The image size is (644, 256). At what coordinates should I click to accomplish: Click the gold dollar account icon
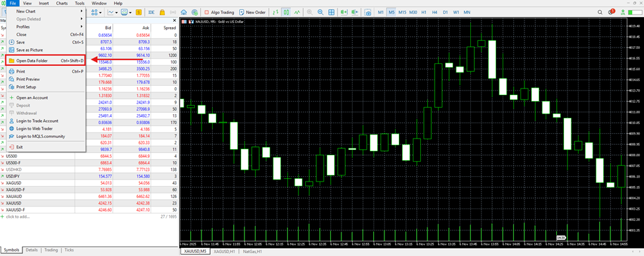(139, 13)
